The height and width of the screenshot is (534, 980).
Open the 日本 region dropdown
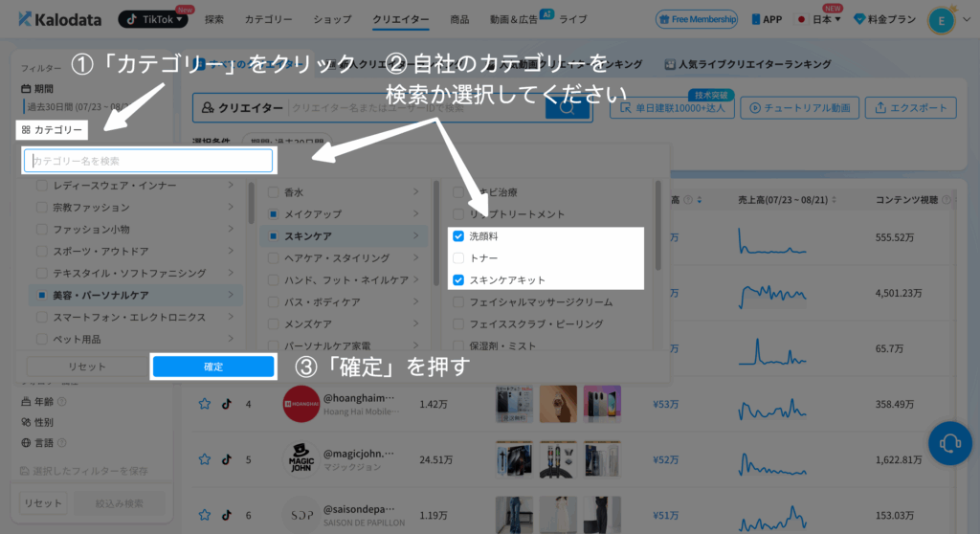click(x=819, y=19)
